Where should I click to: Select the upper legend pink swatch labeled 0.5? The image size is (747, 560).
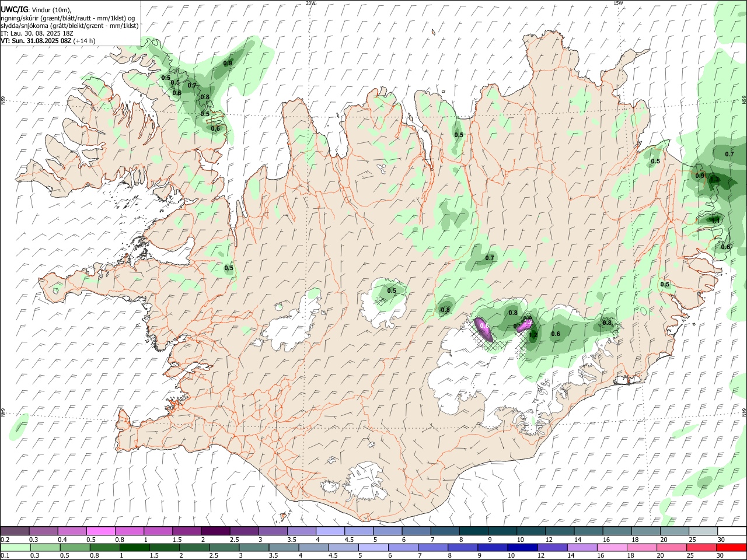tap(100, 531)
